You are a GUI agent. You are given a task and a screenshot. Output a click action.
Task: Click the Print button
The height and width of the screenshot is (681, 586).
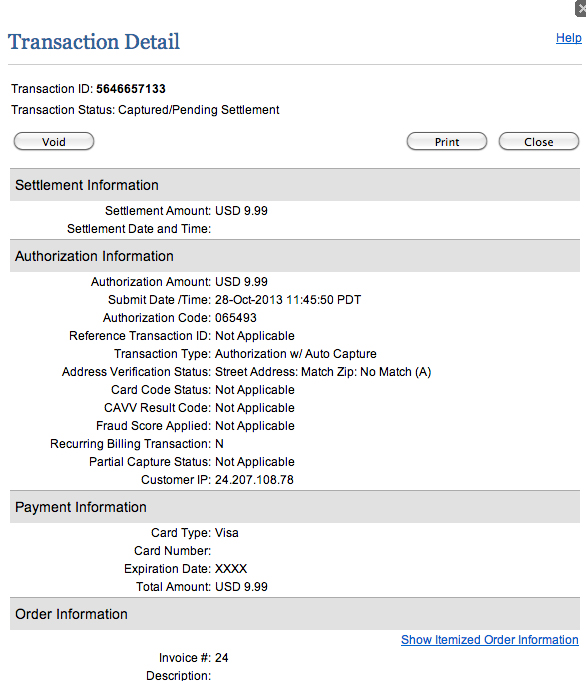tap(447, 142)
